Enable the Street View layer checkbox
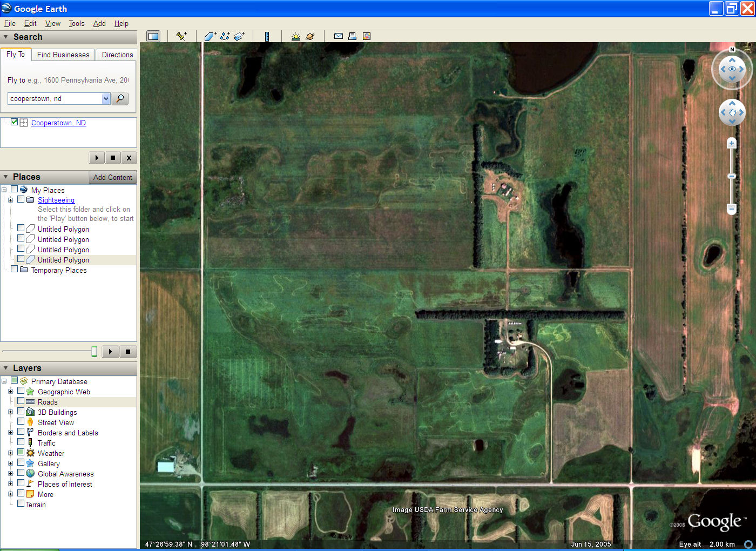The height and width of the screenshot is (551, 756). [21, 421]
